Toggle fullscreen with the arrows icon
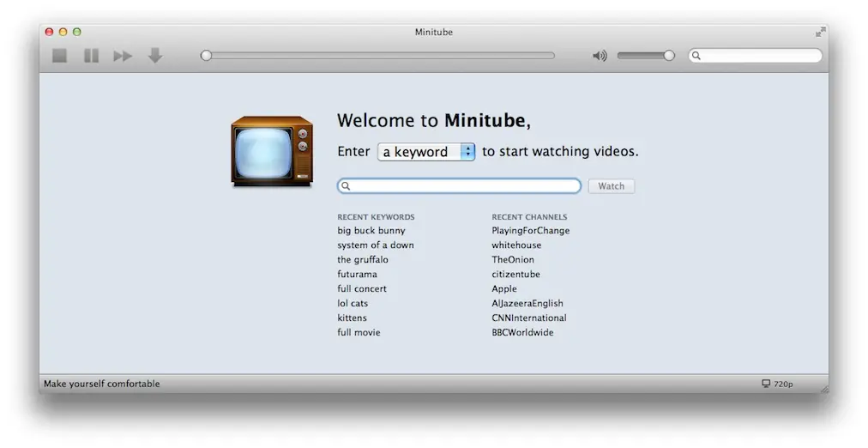Image resolution: width=868 pixels, height=448 pixels. click(820, 32)
